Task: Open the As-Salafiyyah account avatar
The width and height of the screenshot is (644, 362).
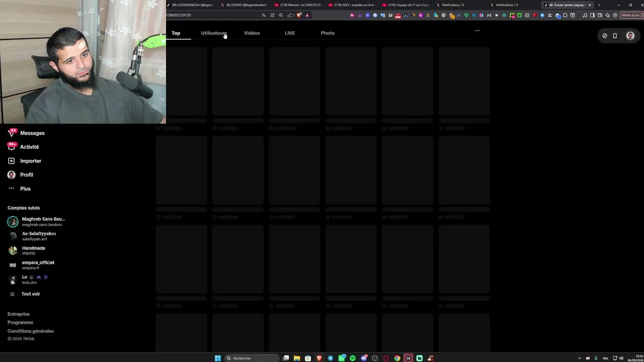Action: tap(13, 236)
